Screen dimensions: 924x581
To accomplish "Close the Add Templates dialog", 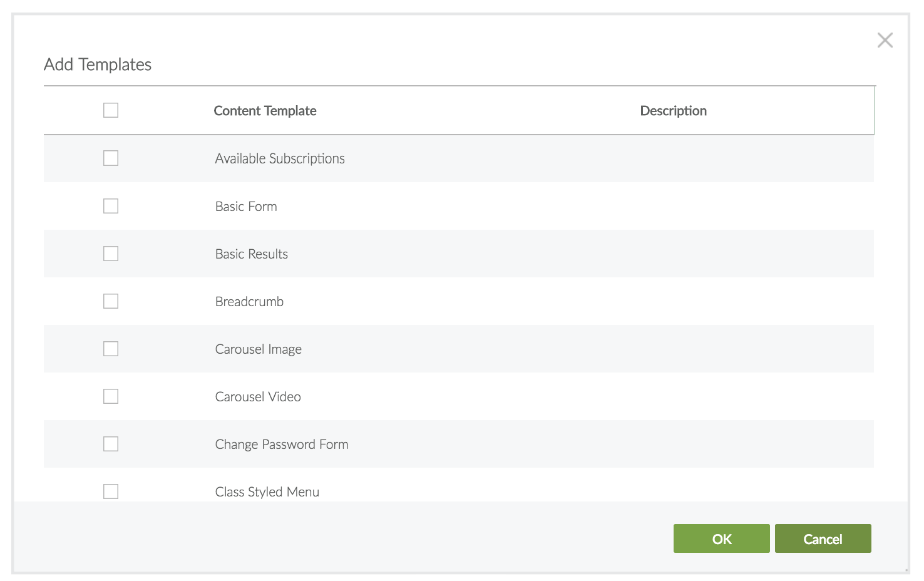I will click(x=885, y=41).
